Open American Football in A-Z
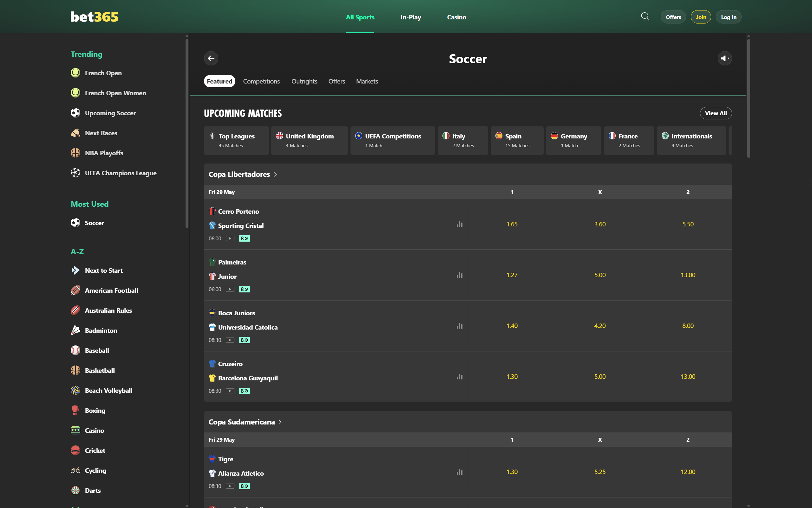This screenshot has height=508, width=812. click(x=104, y=290)
